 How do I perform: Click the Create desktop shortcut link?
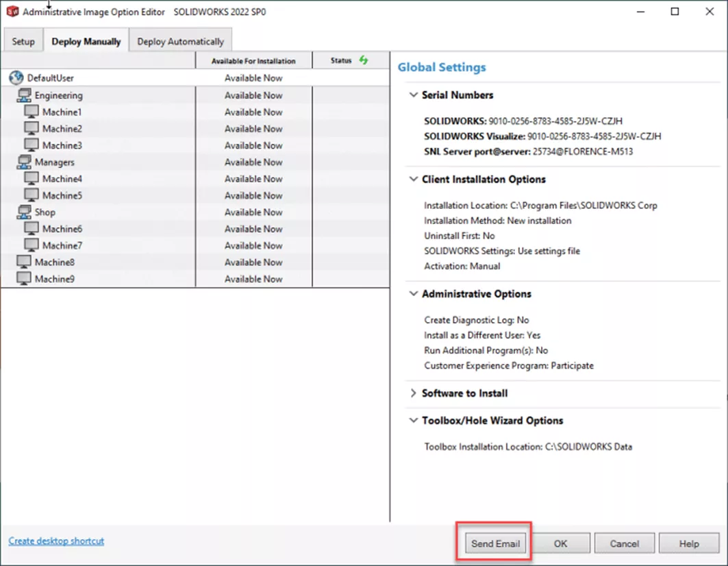point(56,541)
